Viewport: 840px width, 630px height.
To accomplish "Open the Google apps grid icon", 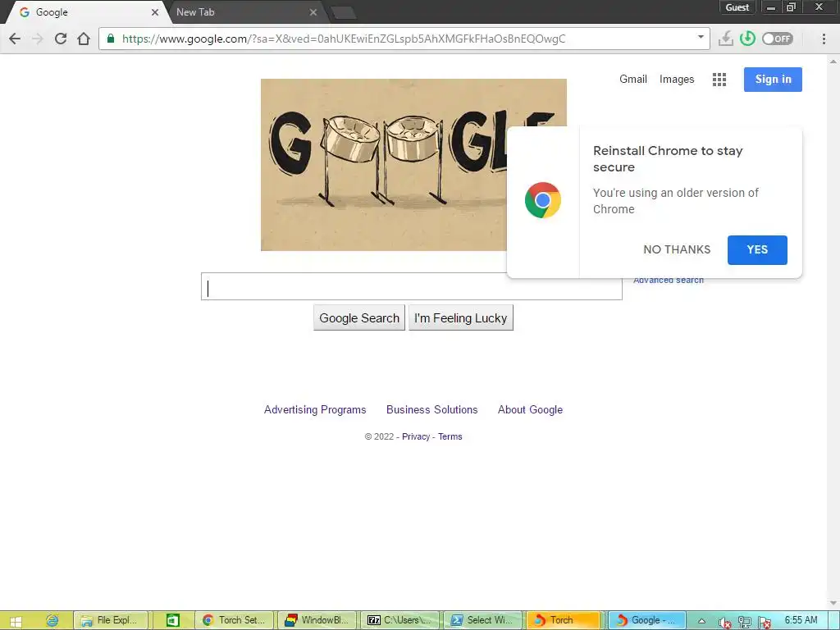I will pos(719,80).
